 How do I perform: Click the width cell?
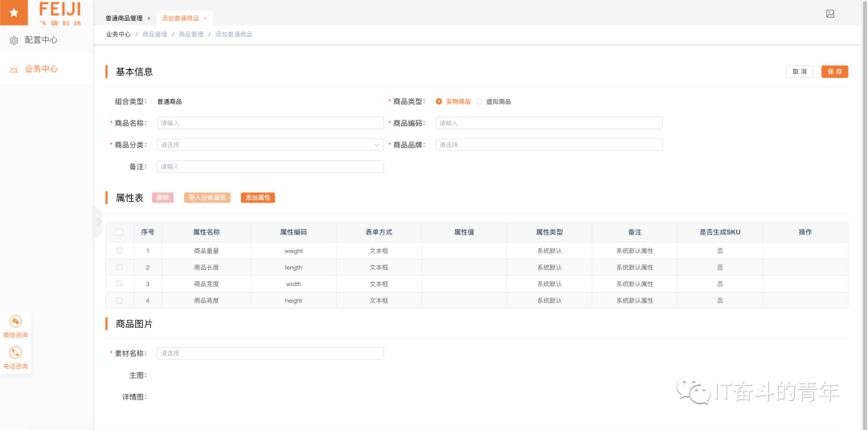[x=293, y=284]
